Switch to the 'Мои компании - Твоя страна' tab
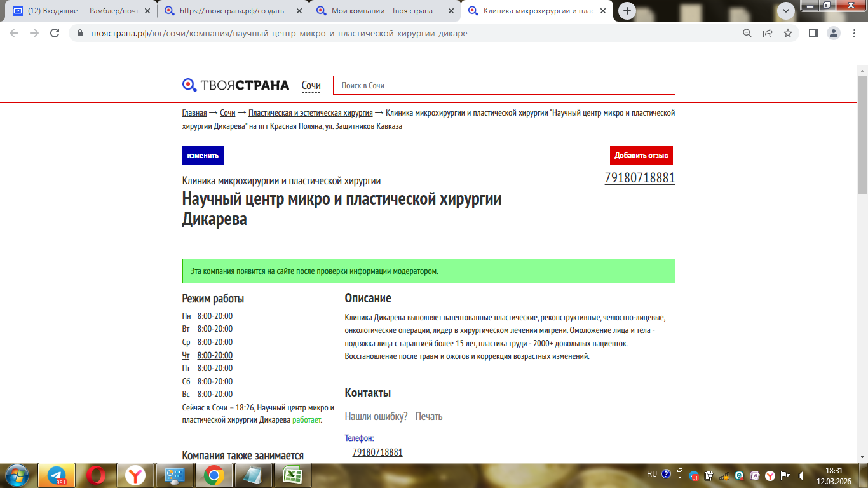Image resolution: width=868 pixels, height=488 pixels. (x=384, y=11)
